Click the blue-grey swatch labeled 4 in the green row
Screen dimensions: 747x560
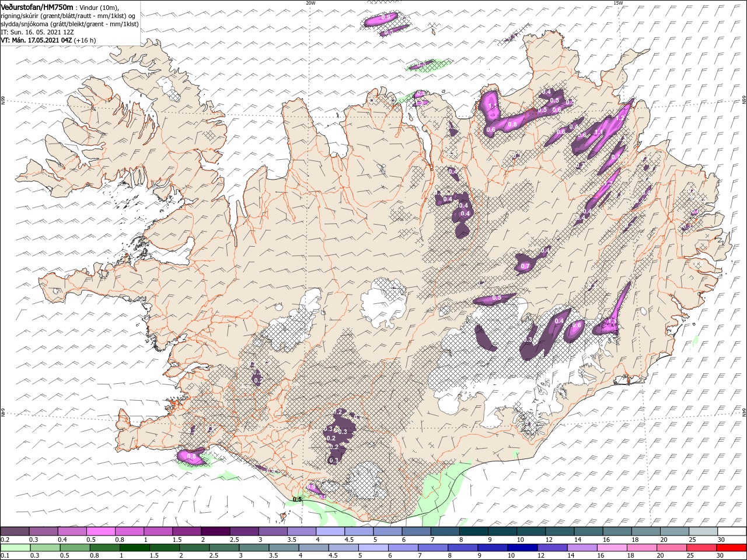click(x=313, y=548)
